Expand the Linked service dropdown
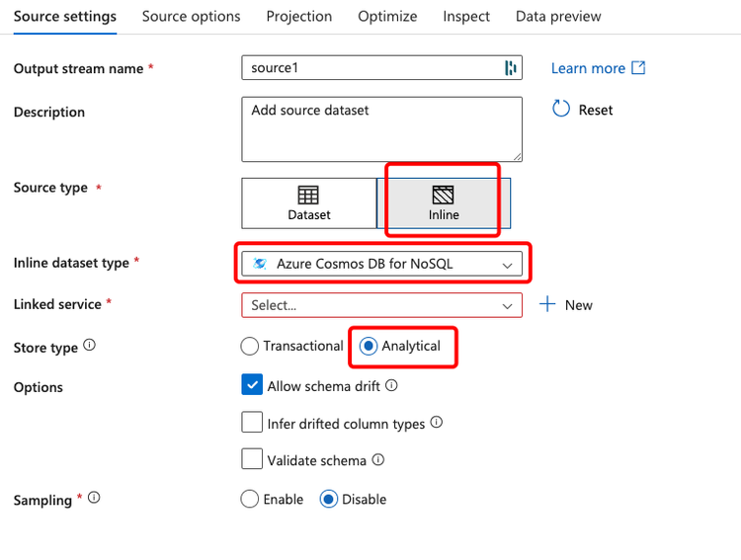Viewport: 741px width, 560px height. click(x=382, y=305)
